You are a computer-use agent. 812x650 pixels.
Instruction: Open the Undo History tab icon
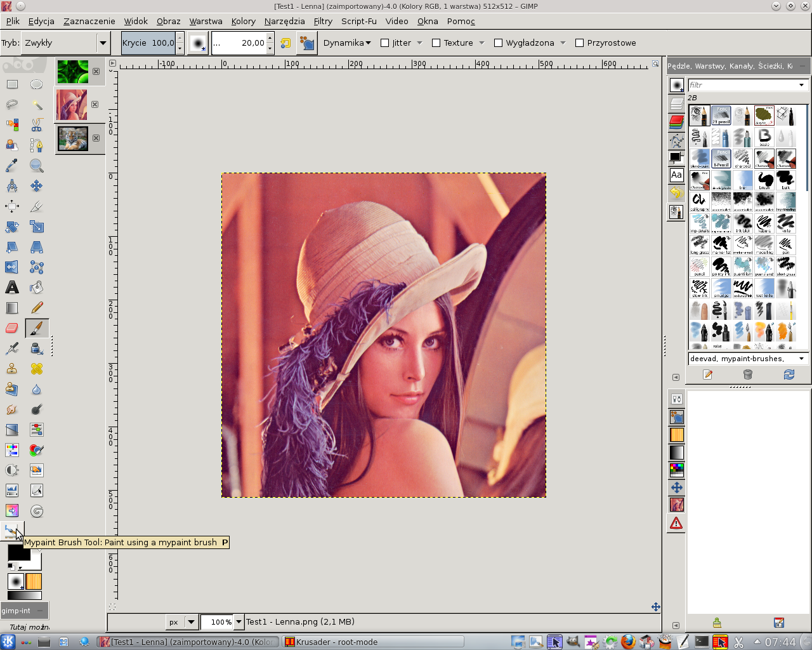click(677, 193)
